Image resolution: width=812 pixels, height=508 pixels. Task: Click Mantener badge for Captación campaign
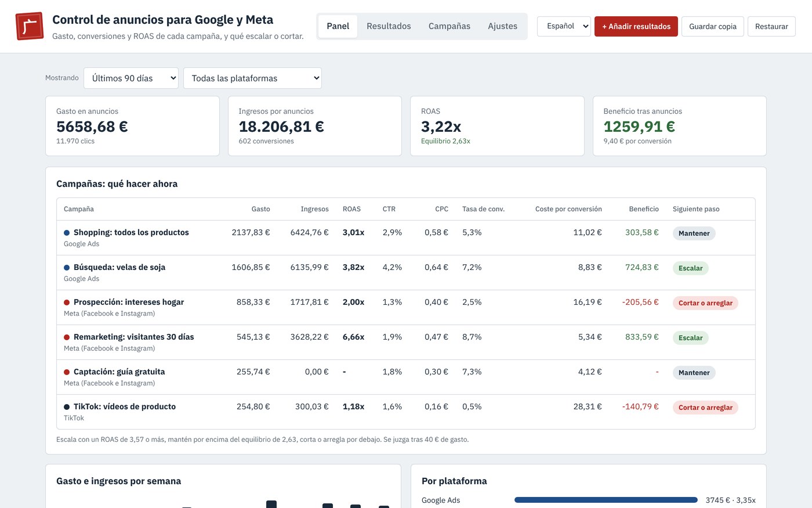click(x=694, y=373)
